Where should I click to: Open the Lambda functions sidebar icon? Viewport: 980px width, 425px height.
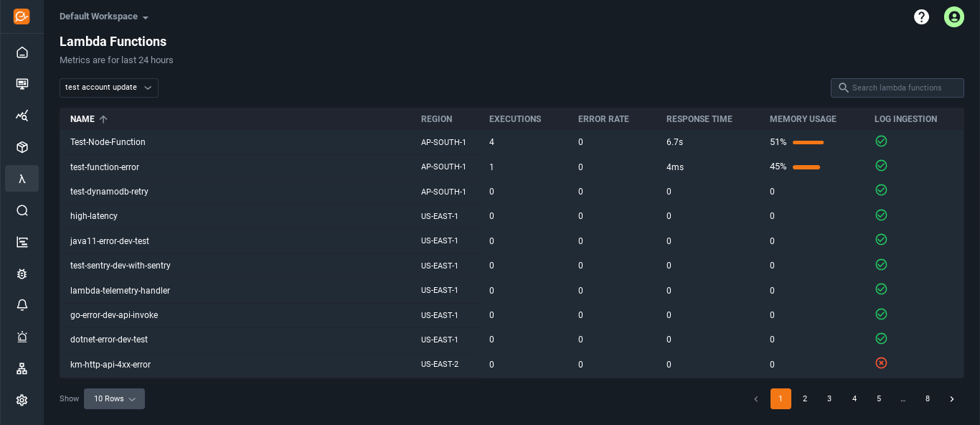[22, 179]
